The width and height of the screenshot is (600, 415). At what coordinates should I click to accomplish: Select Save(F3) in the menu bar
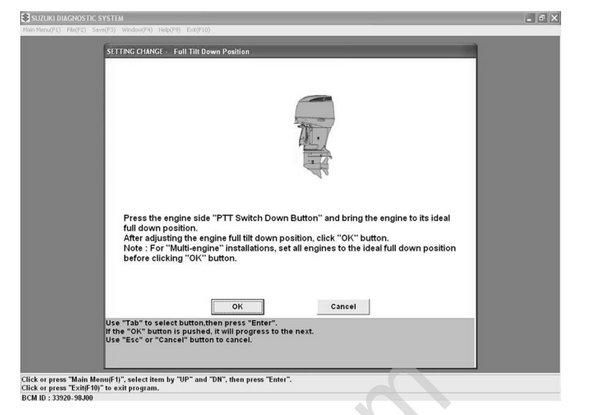click(x=104, y=30)
